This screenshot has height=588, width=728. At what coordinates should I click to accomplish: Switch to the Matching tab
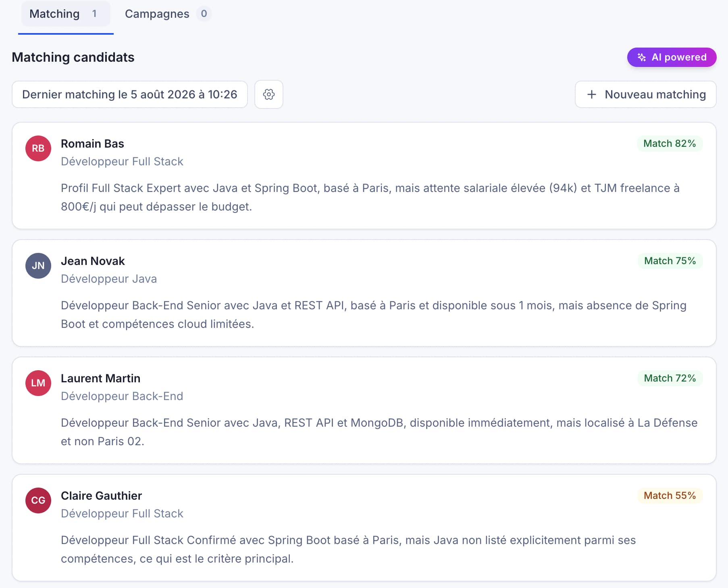click(66, 14)
